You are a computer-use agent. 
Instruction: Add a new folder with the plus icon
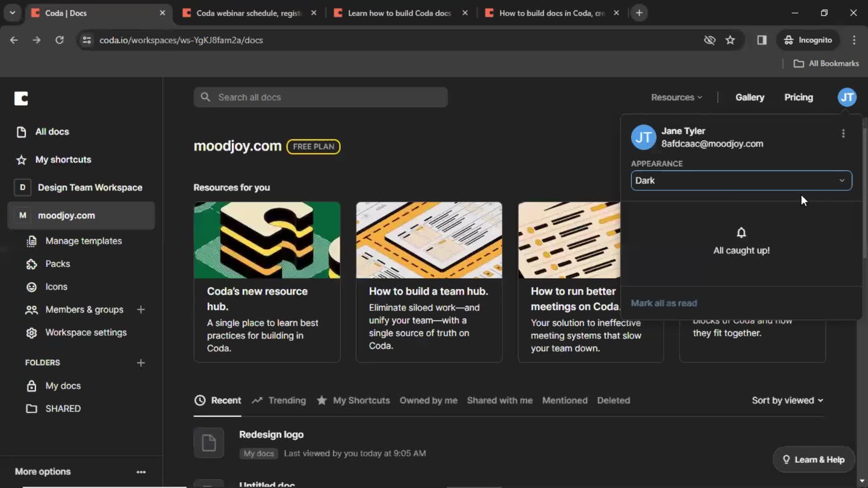tap(141, 363)
